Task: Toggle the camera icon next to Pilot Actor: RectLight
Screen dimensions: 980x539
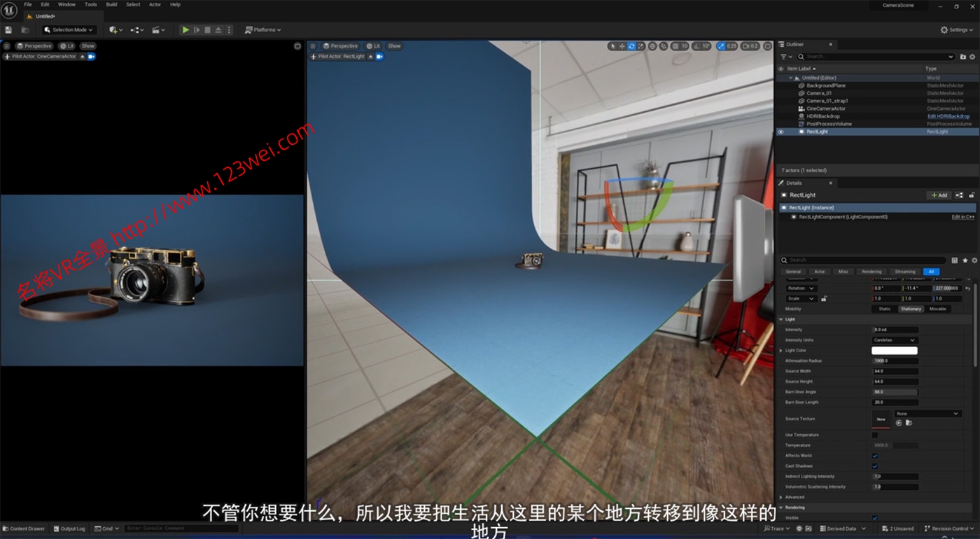Action: pos(379,57)
